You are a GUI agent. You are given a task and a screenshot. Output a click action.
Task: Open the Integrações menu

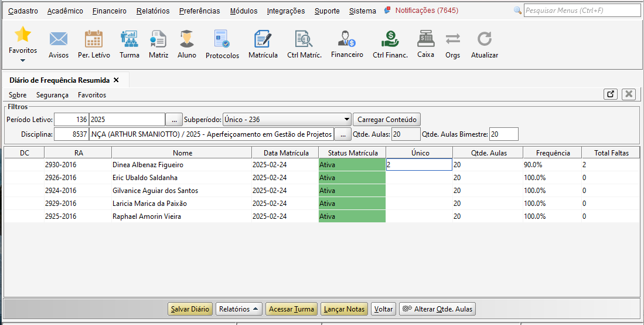pos(286,11)
